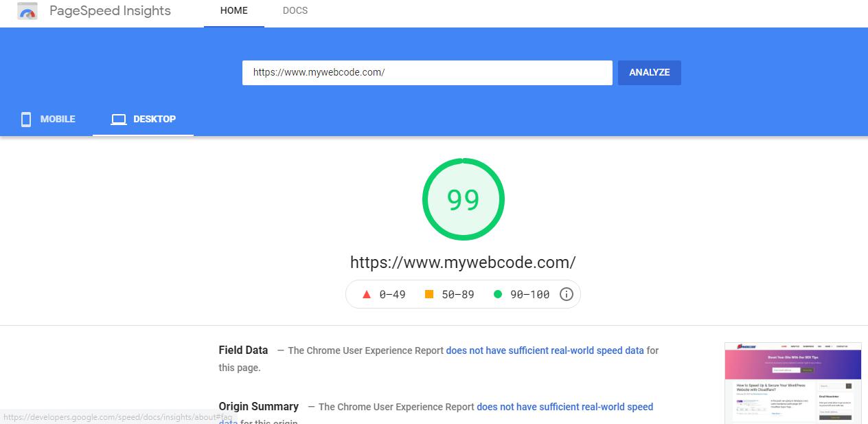Click the 0–49 range label
The height and width of the screenshot is (424, 868).
(x=393, y=295)
